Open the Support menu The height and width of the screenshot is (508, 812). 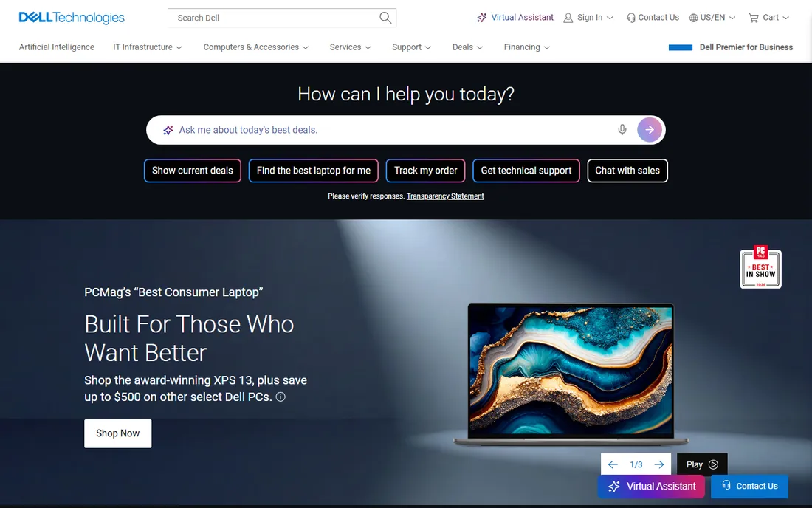coord(411,47)
